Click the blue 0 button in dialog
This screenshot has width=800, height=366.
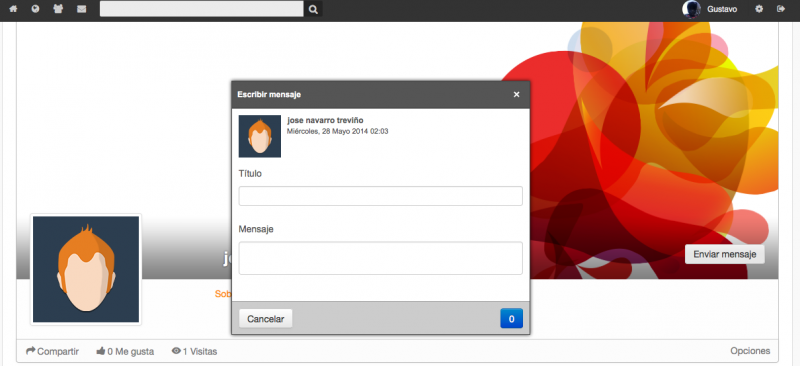coord(512,319)
